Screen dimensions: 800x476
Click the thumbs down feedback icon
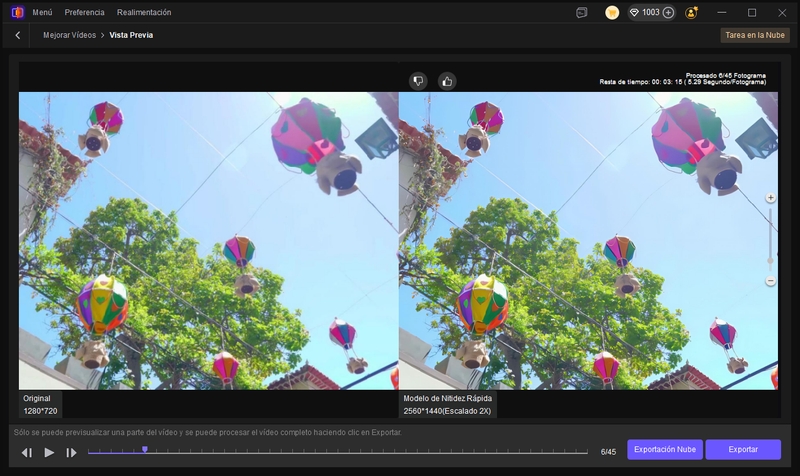tap(419, 81)
